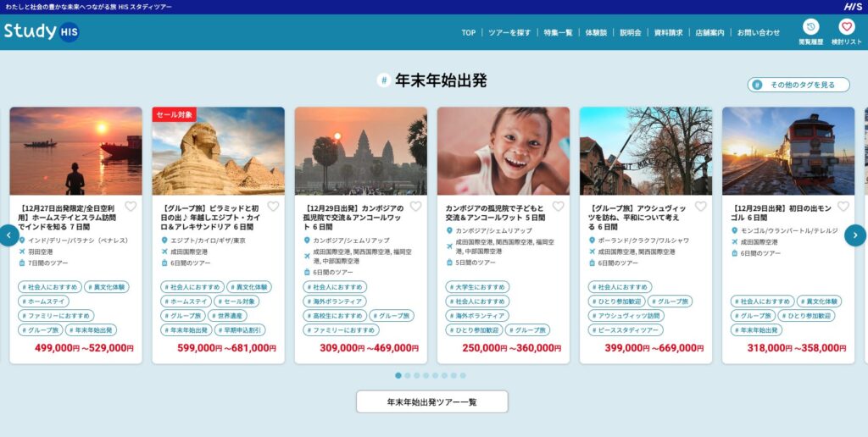Jump to the last carousel pagination dot
Image resolution: width=868 pixels, height=437 pixels.
[463, 375]
